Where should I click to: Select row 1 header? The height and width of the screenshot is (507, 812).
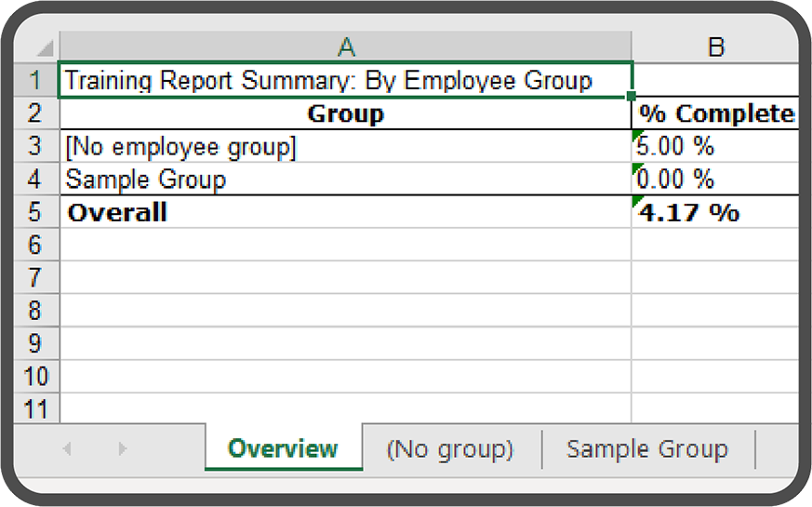35,80
